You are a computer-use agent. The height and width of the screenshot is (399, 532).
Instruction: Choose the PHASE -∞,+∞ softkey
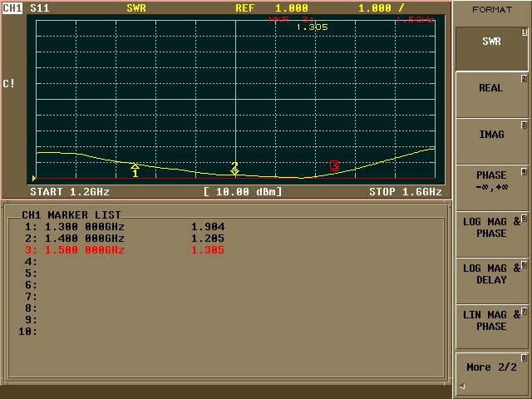(x=491, y=188)
